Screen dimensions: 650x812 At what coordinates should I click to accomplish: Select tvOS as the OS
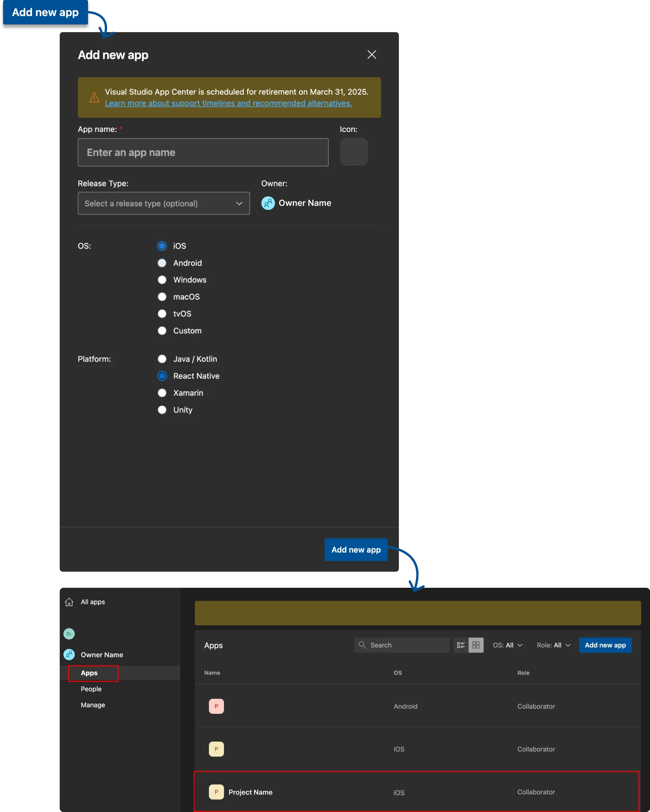pos(162,314)
